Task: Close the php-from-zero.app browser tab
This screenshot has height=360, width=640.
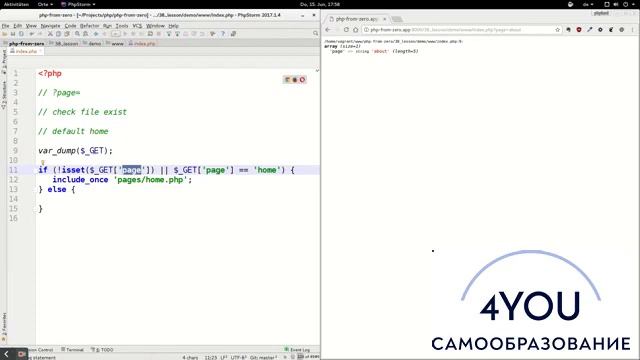Action: click(x=384, y=19)
